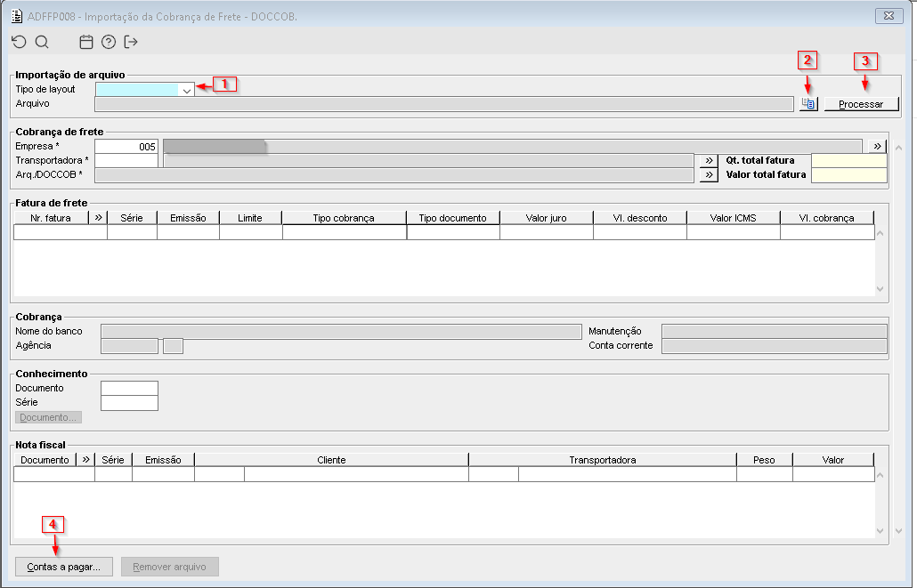Image resolution: width=917 pixels, height=588 pixels.
Task: Click the Peso column header
Action: 765,460
